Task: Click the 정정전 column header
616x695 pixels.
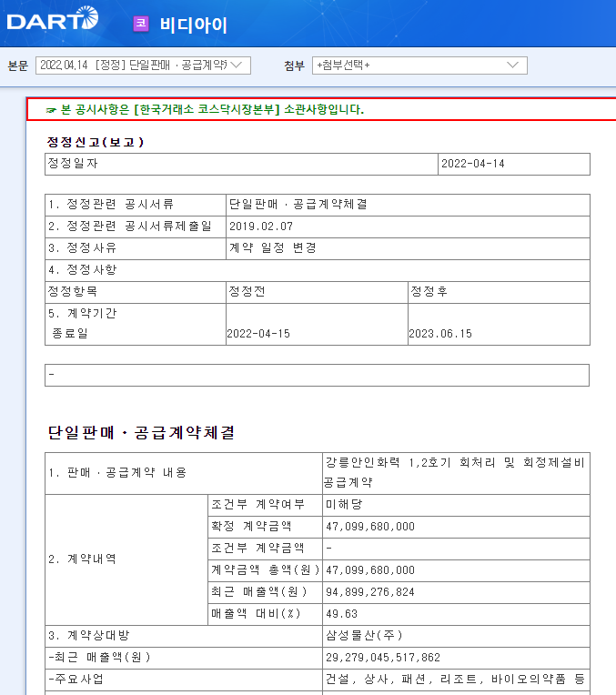Action: (247, 291)
